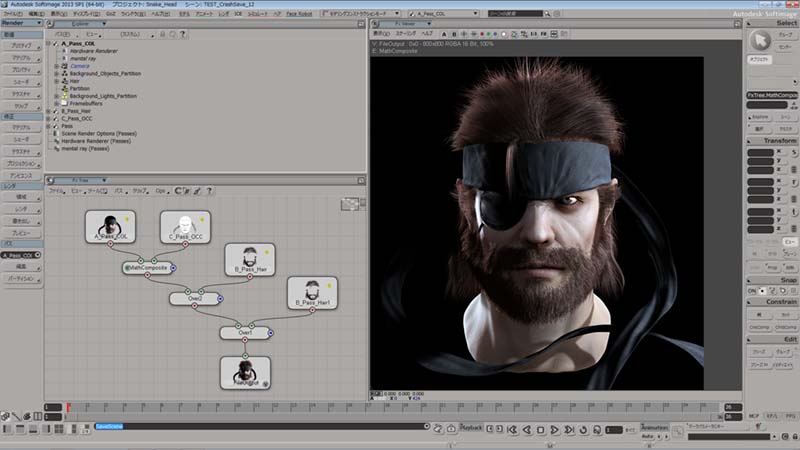Play forward using the right triangle button
Image resolution: width=800 pixels, height=450 pixels.
point(555,430)
